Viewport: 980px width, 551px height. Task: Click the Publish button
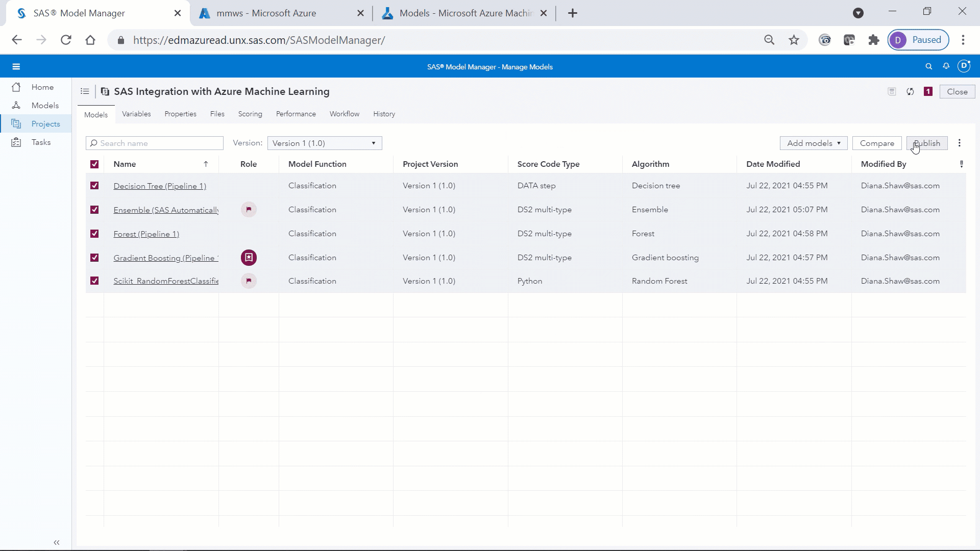927,143
